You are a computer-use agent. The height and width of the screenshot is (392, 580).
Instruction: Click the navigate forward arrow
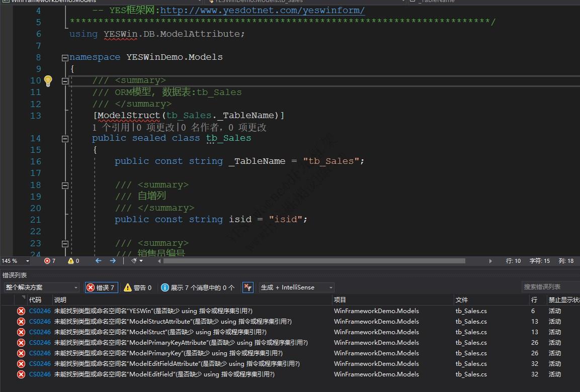112,260
